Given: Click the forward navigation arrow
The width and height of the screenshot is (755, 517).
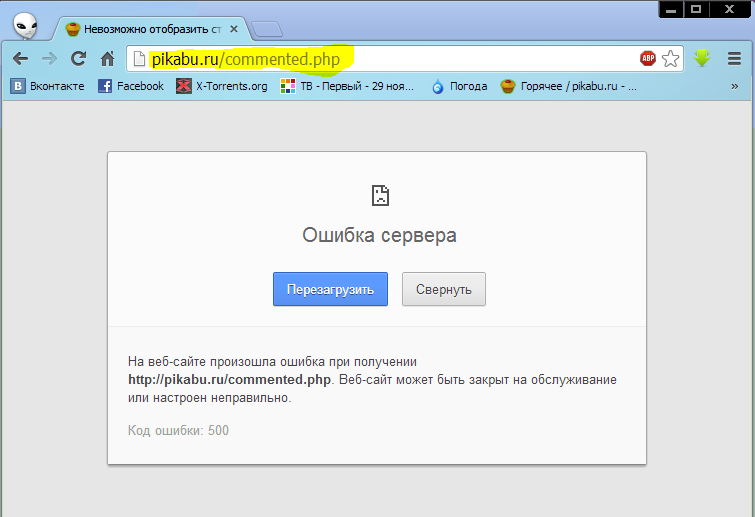Looking at the screenshot, I should click(49, 59).
